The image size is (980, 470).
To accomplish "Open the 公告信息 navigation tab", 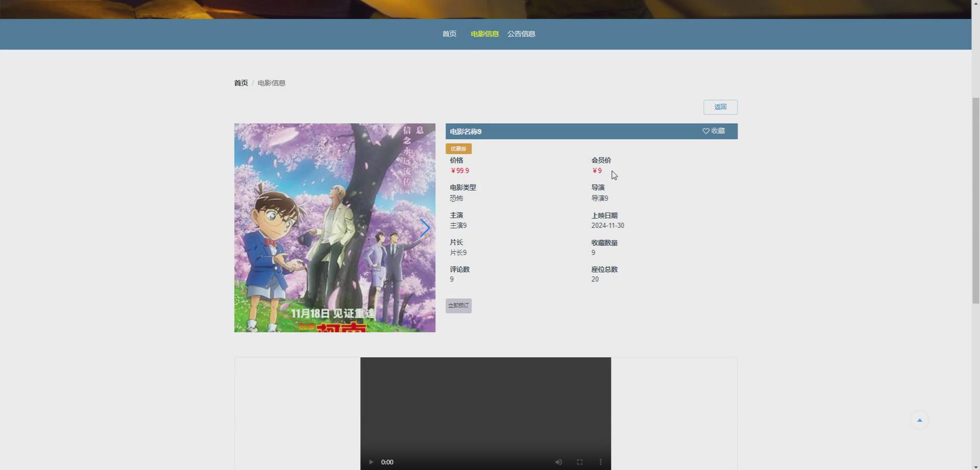I will 521,34.
